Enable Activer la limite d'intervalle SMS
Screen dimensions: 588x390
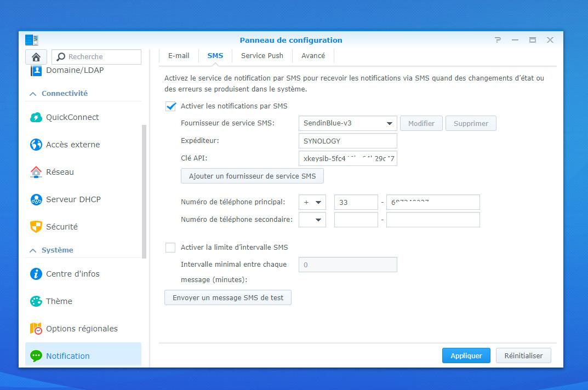coord(170,248)
